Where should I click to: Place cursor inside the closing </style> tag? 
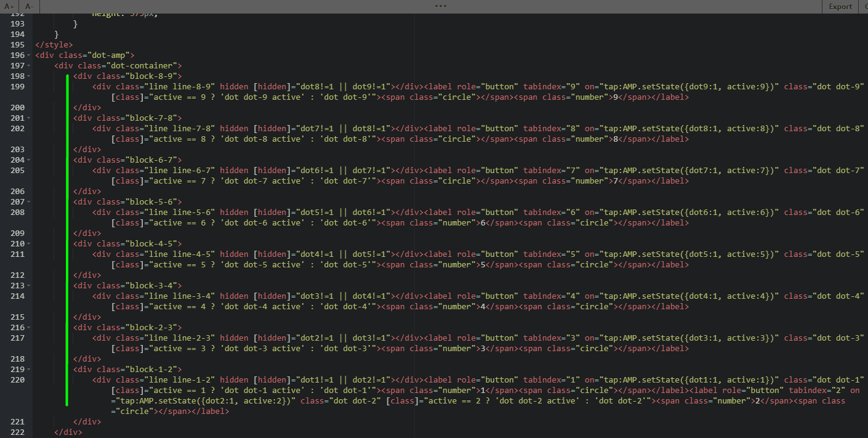click(x=54, y=44)
